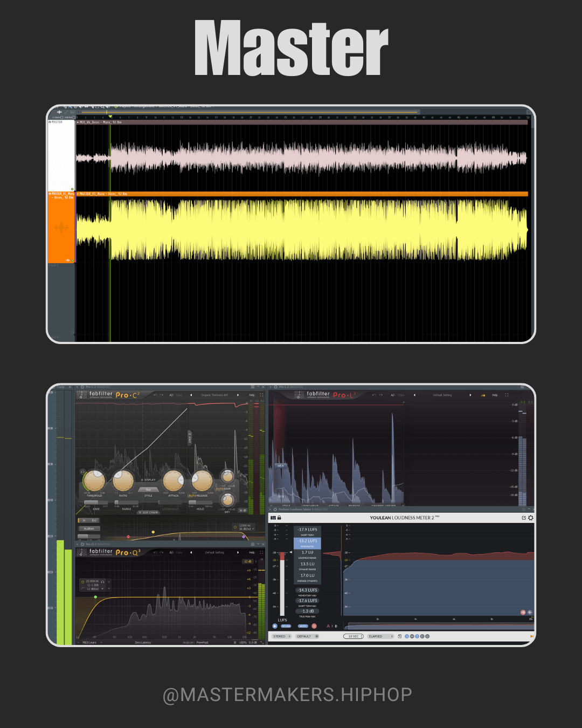Enter full screen mode in Pro-C 2

(261, 395)
